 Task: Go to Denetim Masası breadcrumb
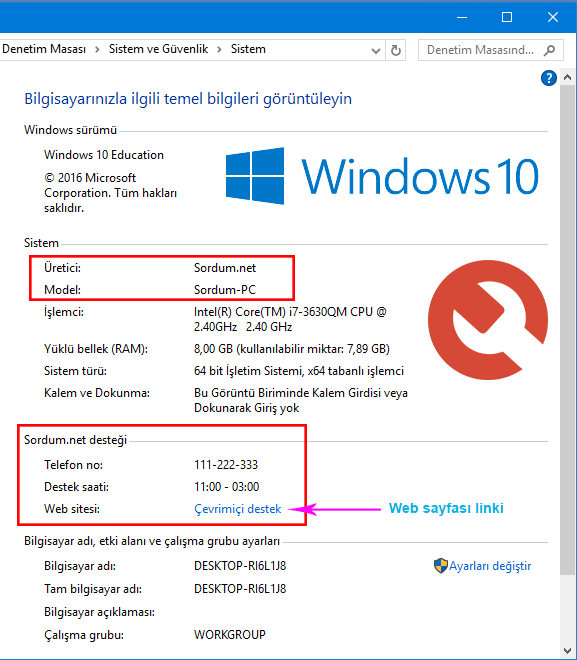(44, 49)
